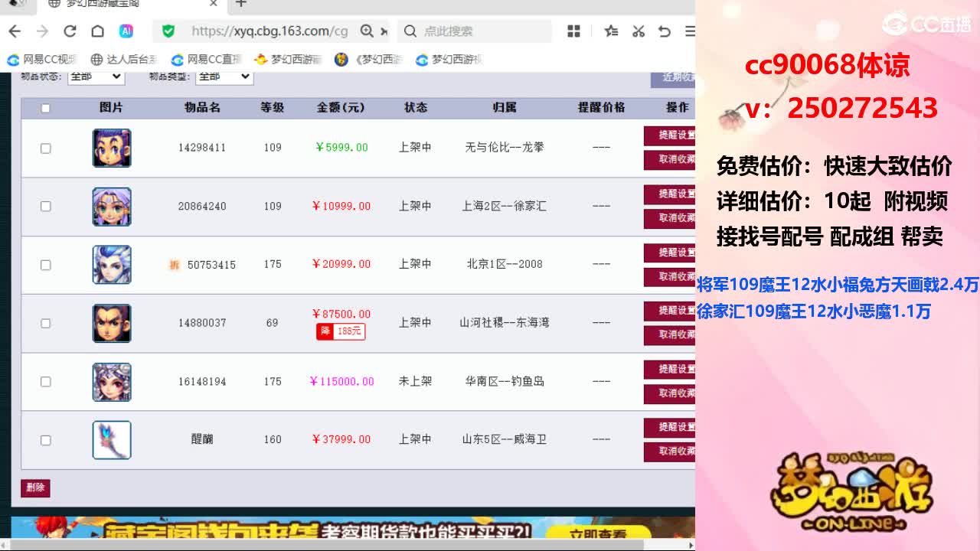The image size is (980, 551).
Task: Open the 藏宝阁 promo banner at bottom
Action: pyautogui.click(x=353, y=528)
